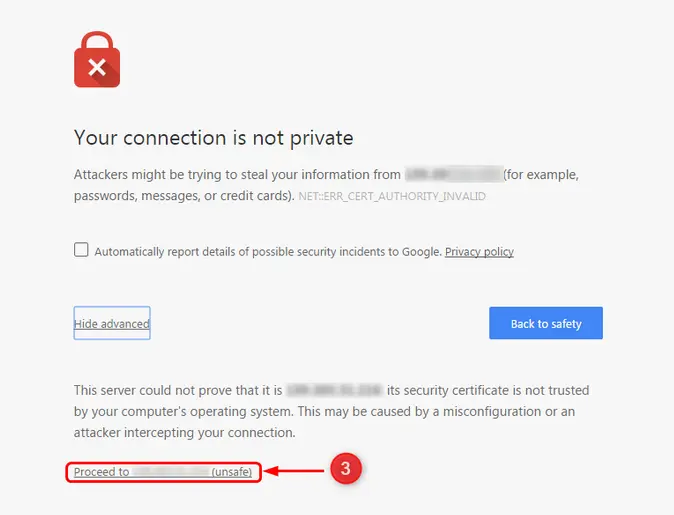Click the 'This server could not prove' text
674x515 pixels.
click(x=178, y=390)
